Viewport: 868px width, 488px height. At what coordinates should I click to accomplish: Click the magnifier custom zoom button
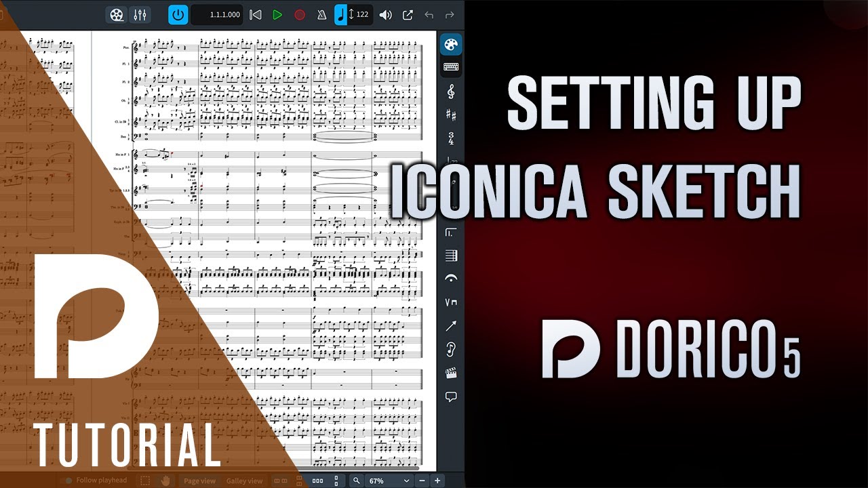356,481
